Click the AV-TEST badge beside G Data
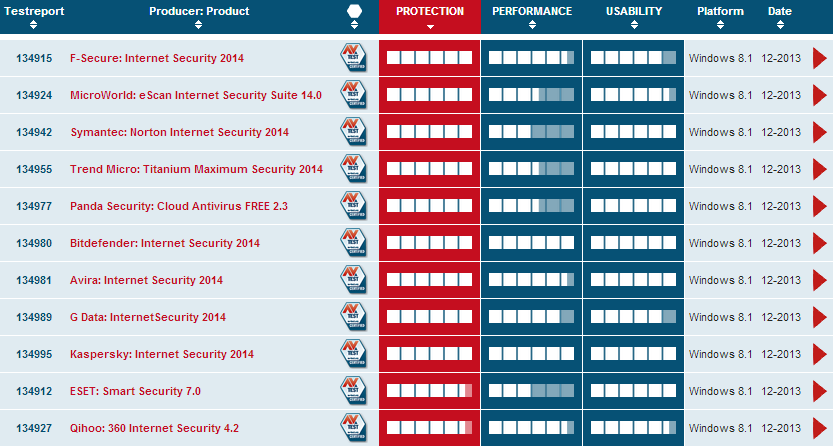833x446 pixels. click(352, 317)
